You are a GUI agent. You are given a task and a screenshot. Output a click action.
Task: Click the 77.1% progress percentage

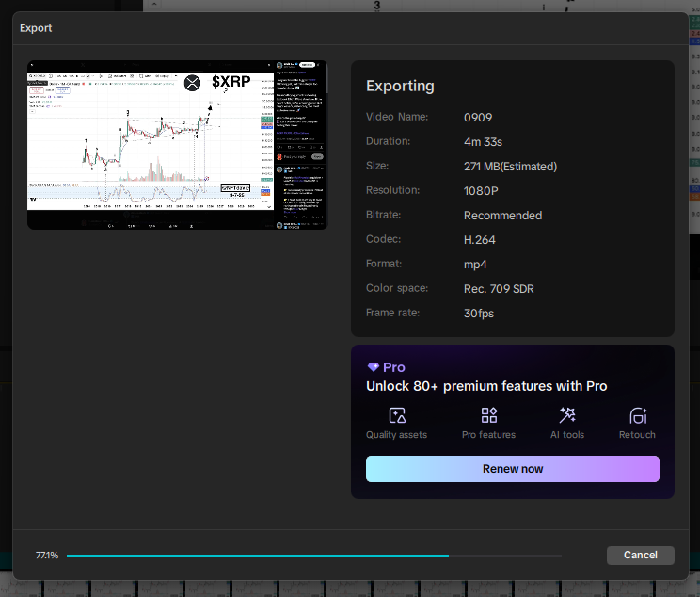pyautogui.click(x=47, y=556)
